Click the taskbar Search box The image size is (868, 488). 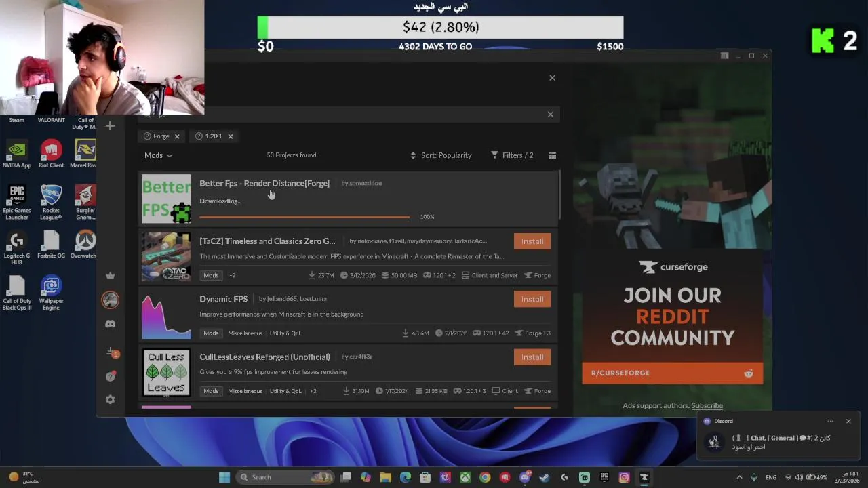(285, 477)
